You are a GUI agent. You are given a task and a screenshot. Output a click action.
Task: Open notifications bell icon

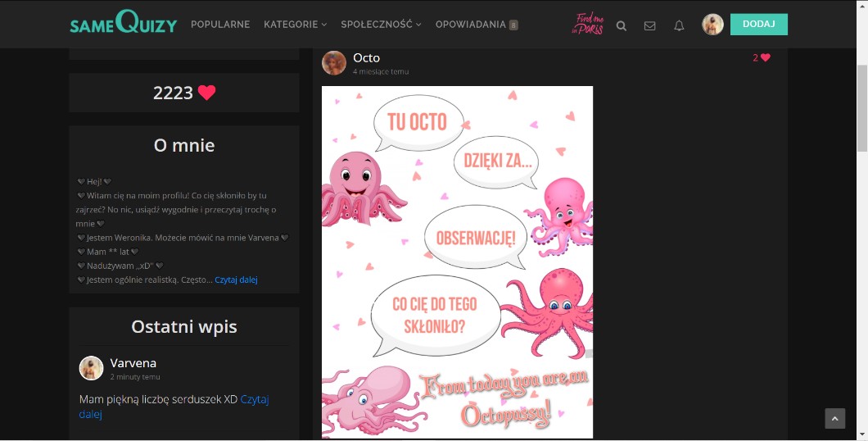[x=679, y=25]
